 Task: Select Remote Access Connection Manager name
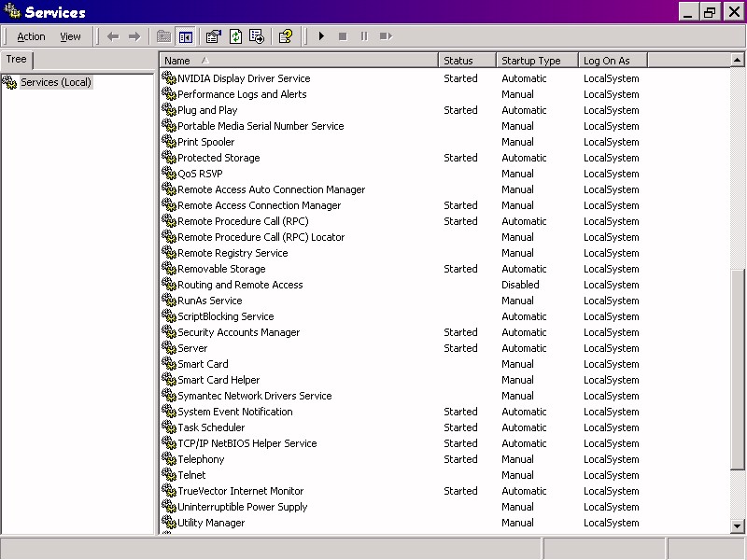pos(260,205)
